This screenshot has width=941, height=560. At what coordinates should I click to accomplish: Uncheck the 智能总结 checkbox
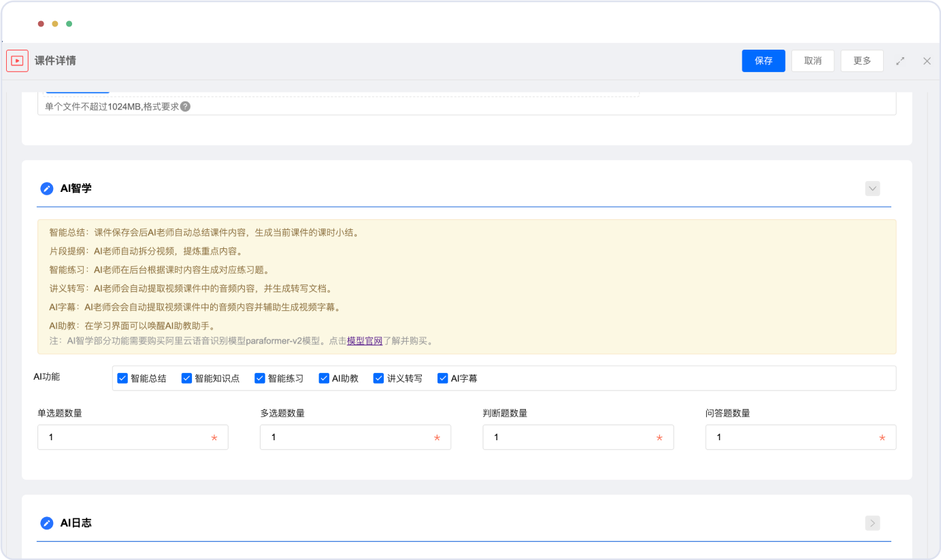click(122, 378)
